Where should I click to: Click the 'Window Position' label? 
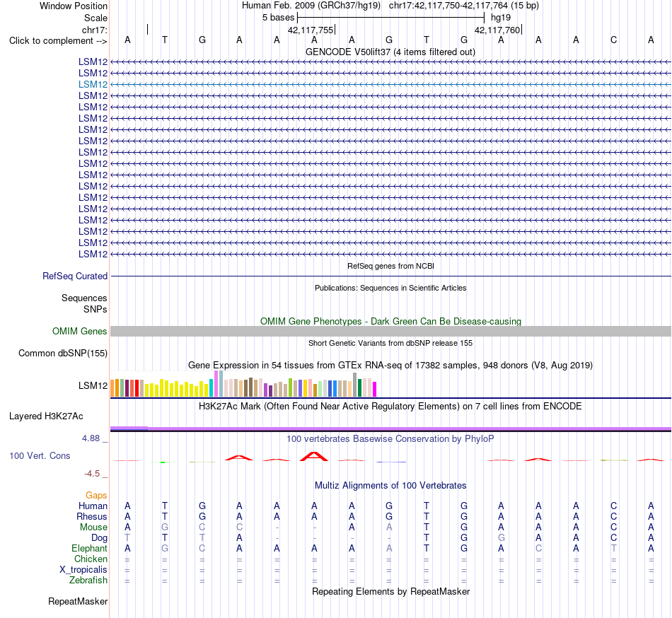tap(74, 6)
